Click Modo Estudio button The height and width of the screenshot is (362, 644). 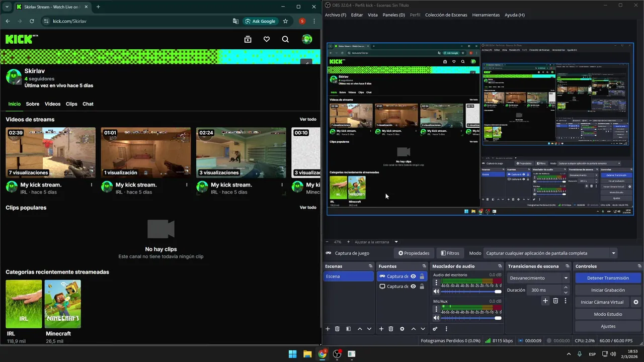[x=608, y=314]
